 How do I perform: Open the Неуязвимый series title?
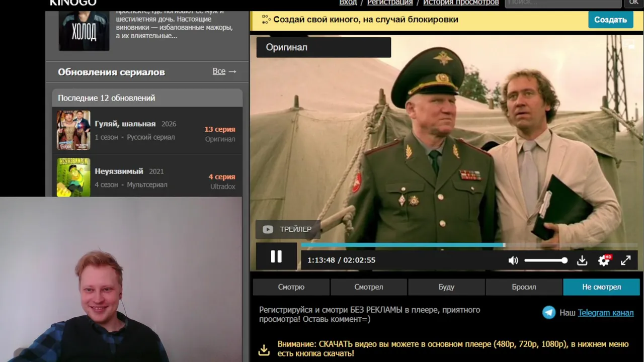pyautogui.click(x=119, y=171)
